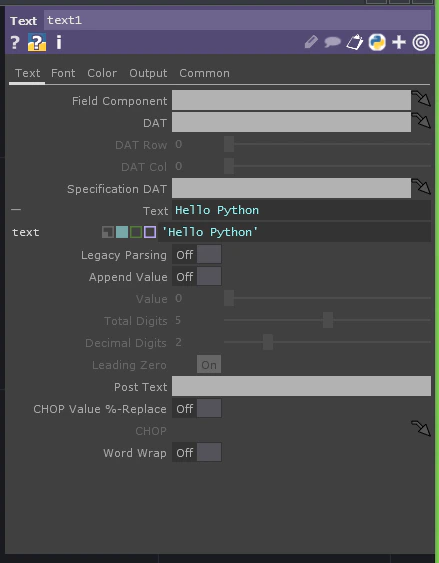Click the Decimal Digits value 2
This screenshot has width=439, height=563.
pos(178,342)
